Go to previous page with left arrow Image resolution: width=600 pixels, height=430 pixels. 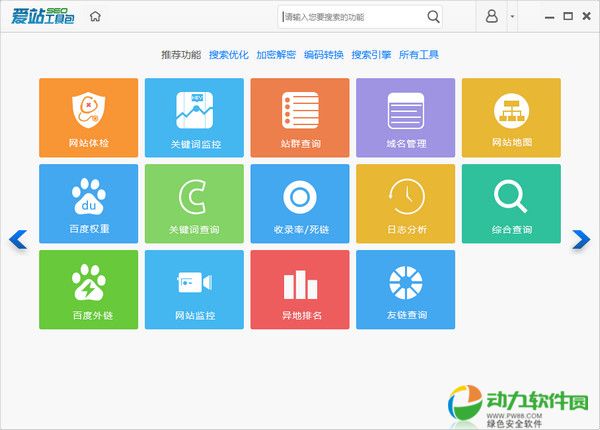18,240
